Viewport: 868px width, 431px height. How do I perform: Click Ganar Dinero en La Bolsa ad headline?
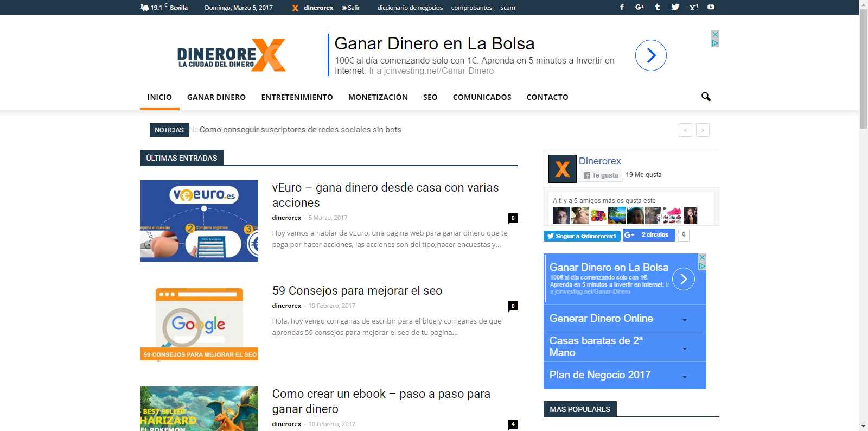[435, 43]
